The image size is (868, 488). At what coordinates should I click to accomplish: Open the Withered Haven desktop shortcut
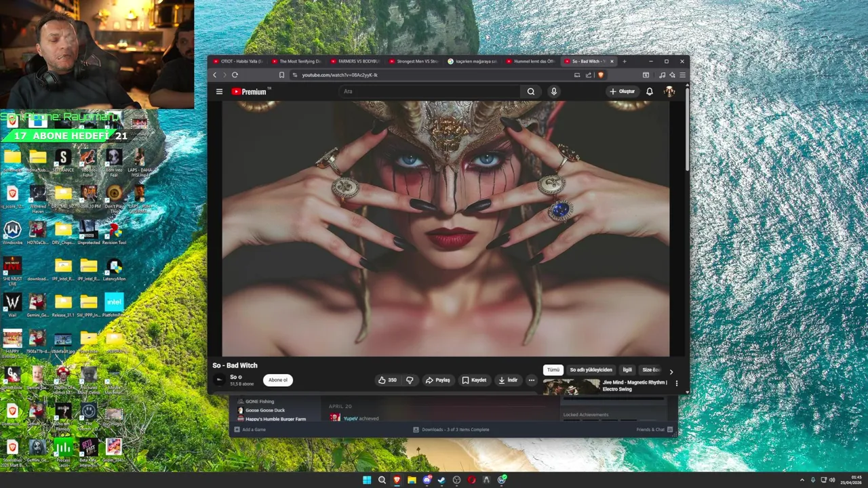coord(38,197)
